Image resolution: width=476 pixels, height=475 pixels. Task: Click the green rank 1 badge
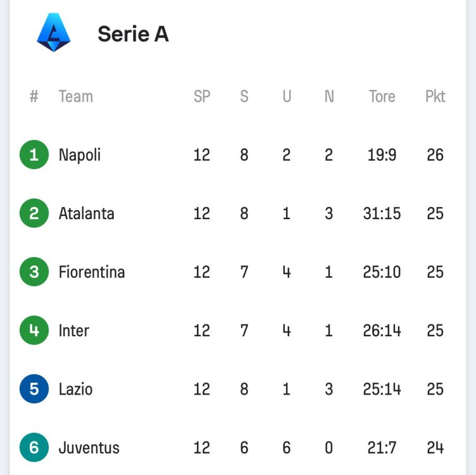click(34, 155)
